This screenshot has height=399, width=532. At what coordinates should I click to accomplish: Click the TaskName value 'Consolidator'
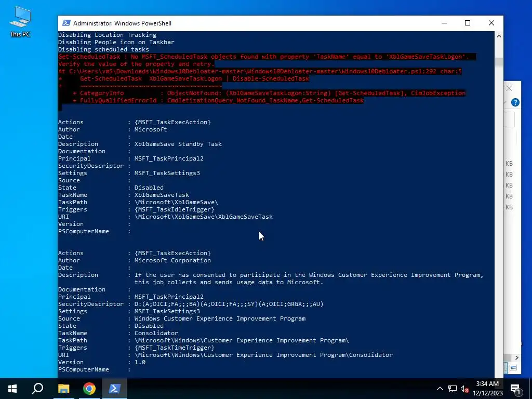[x=156, y=333]
